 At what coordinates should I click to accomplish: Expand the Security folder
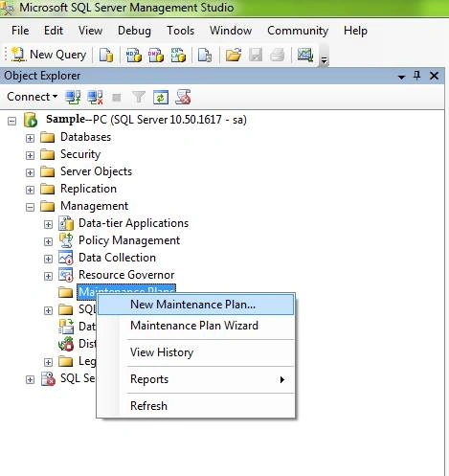tap(30, 155)
